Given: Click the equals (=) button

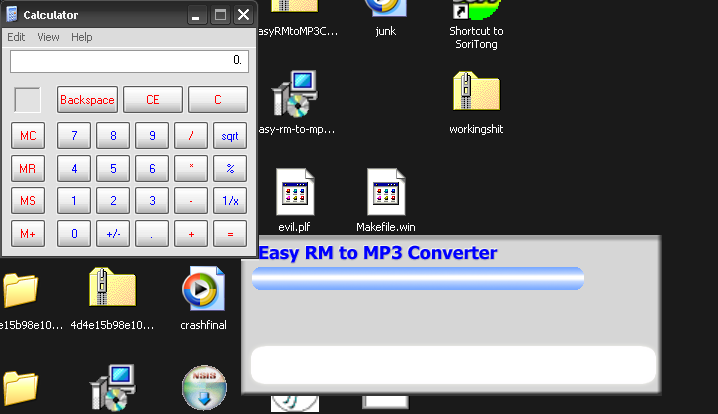Looking at the screenshot, I should 230,234.
